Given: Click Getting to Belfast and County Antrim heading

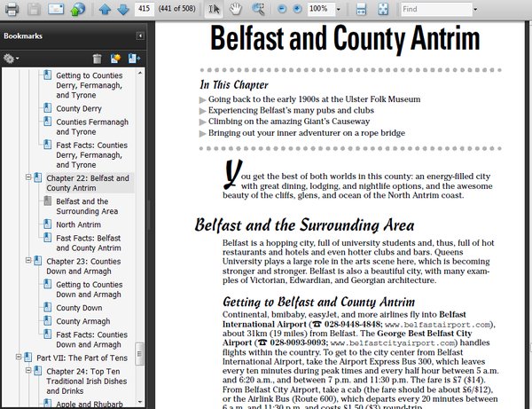Looking at the screenshot, I should pos(318,302).
